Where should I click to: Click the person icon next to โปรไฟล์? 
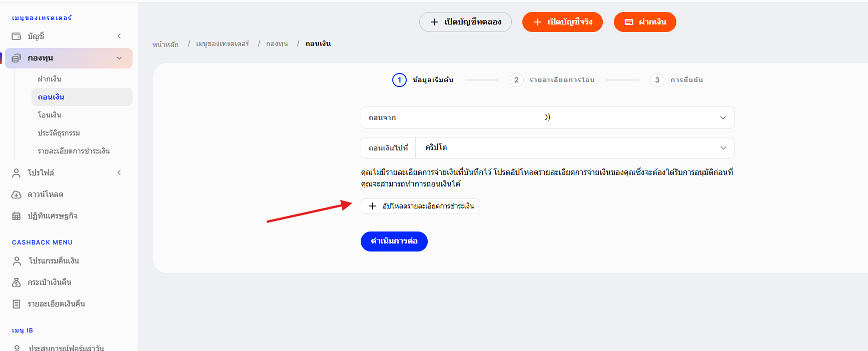click(17, 172)
